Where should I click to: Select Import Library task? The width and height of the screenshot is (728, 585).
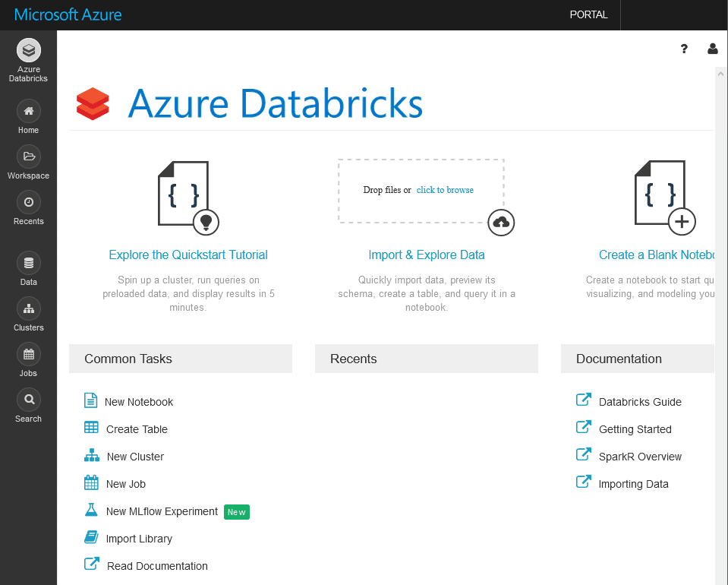click(139, 539)
